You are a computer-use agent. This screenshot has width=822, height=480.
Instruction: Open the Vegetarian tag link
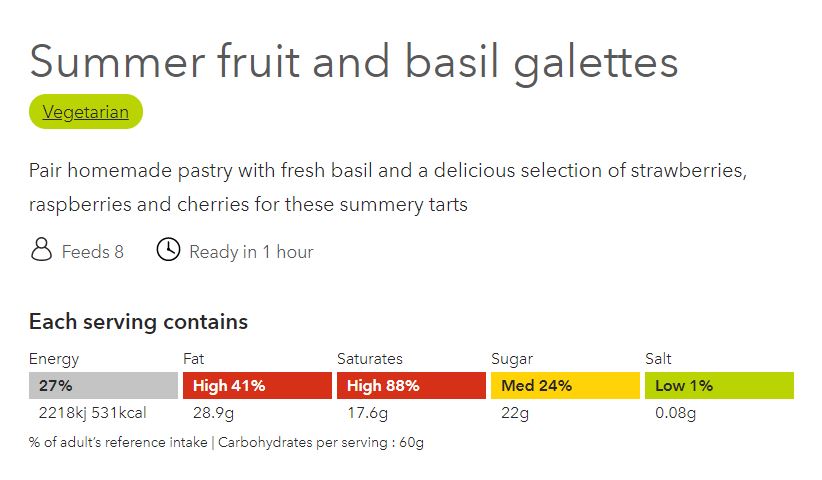pos(85,112)
